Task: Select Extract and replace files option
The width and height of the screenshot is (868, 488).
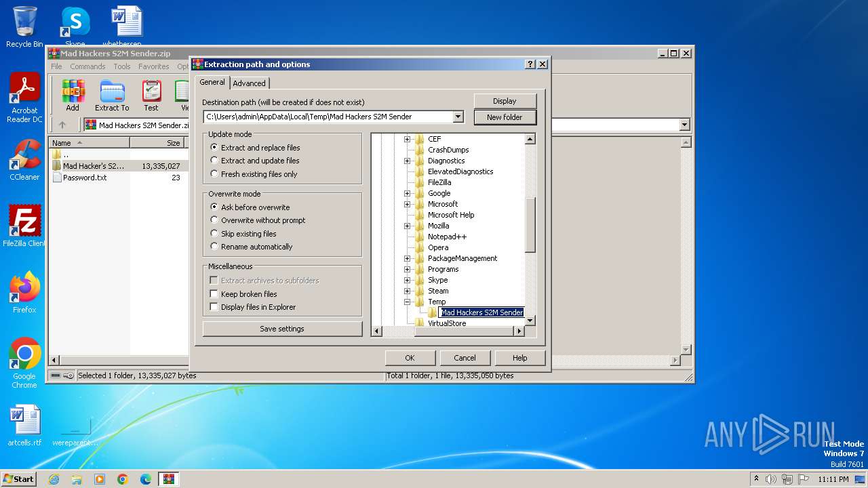Action: 255,148
